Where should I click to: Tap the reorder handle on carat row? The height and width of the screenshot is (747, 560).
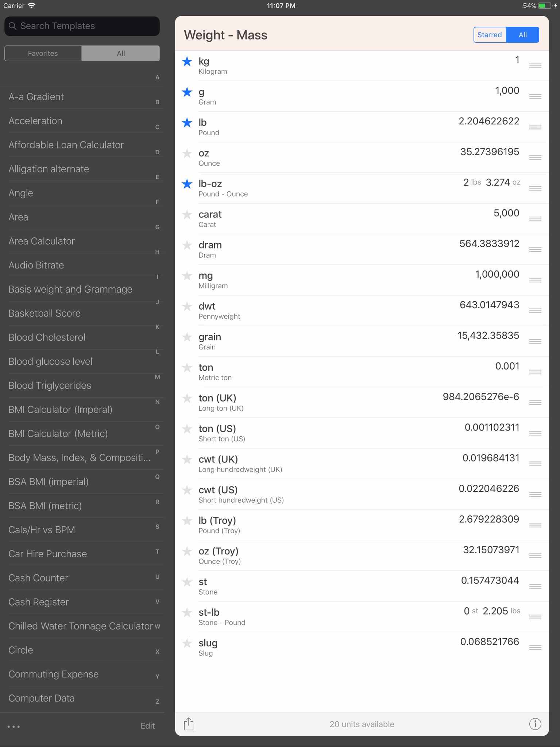[535, 219]
